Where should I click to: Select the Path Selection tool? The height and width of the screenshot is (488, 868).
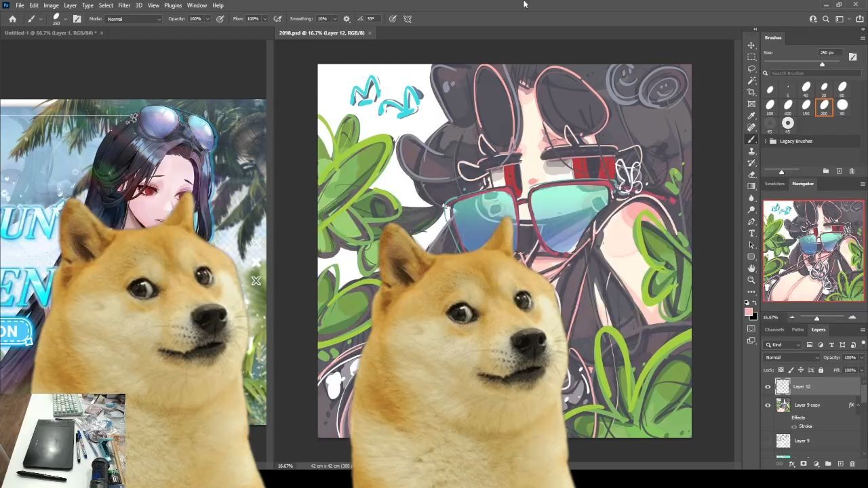751,245
